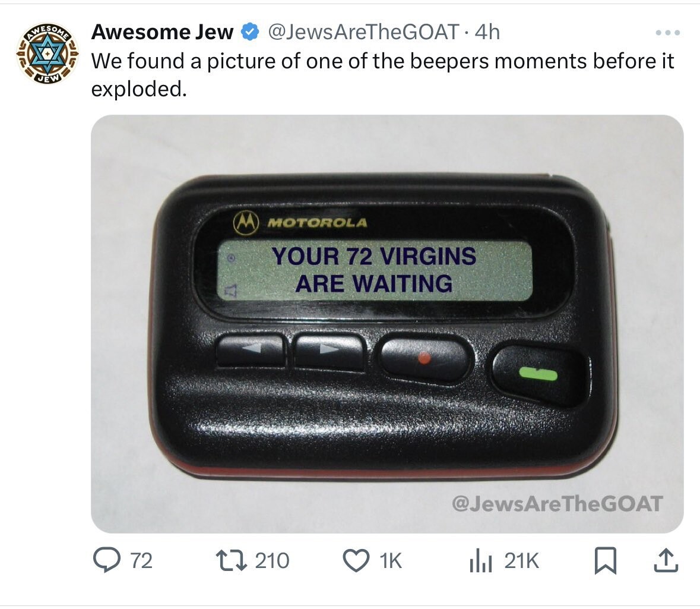Click the 72 replies count
The height and width of the screenshot is (609, 700).
point(141,561)
